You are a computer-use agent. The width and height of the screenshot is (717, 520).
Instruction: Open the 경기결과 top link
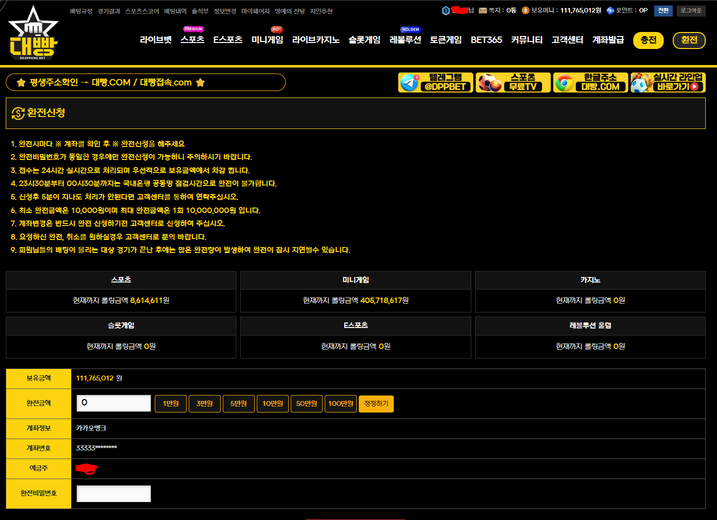109,11
